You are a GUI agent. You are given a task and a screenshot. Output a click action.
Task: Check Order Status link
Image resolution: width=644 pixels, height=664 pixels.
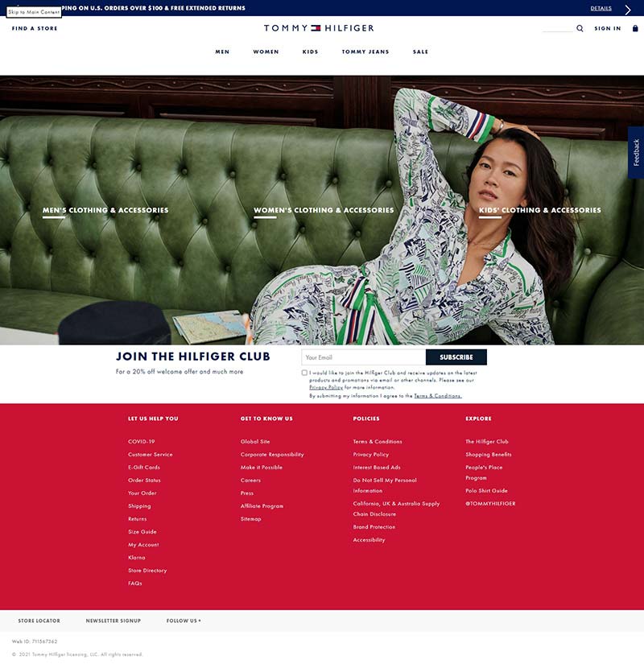pos(144,480)
